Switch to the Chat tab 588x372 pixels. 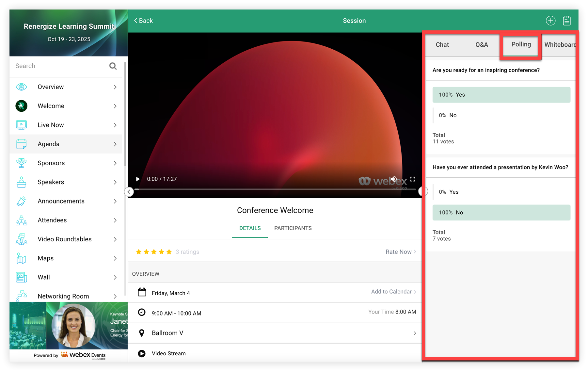(x=442, y=45)
